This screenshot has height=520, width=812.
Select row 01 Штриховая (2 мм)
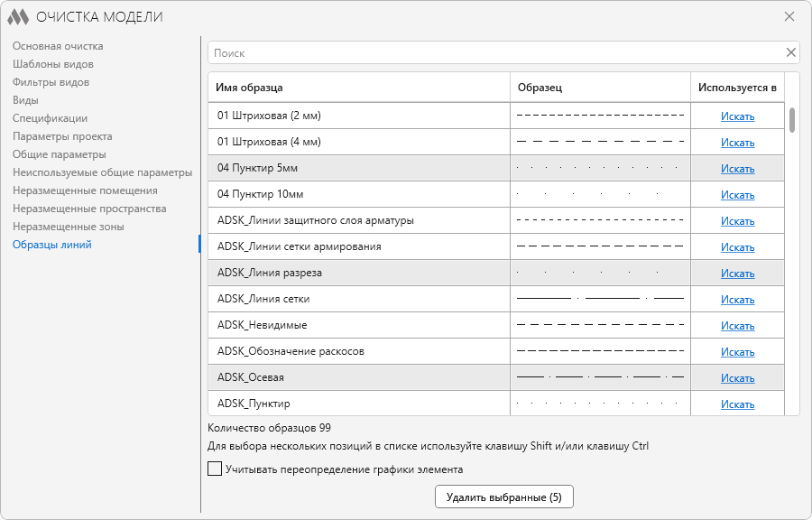(x=496, y=116)
